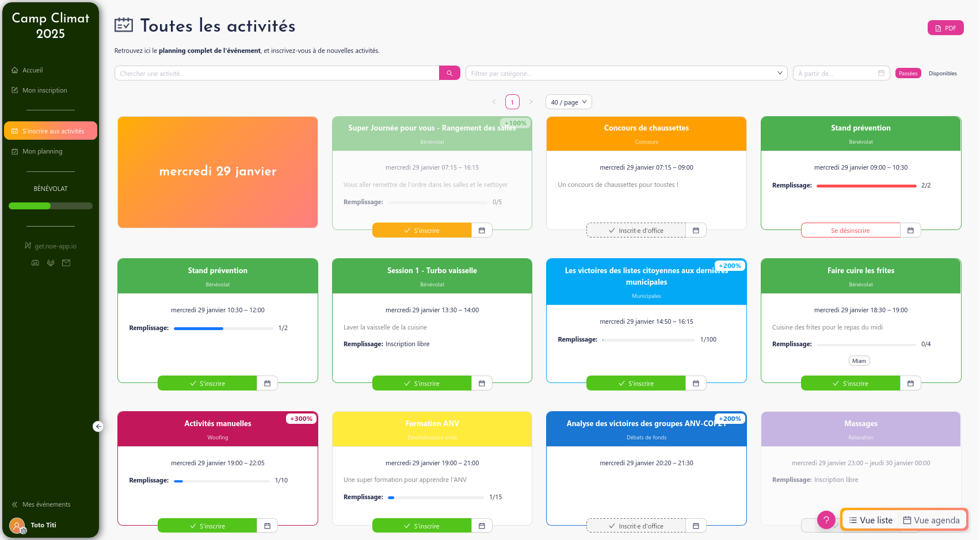Toggle the Passées filter
Screen dimensions: 980x540
[x=908, y=73]
